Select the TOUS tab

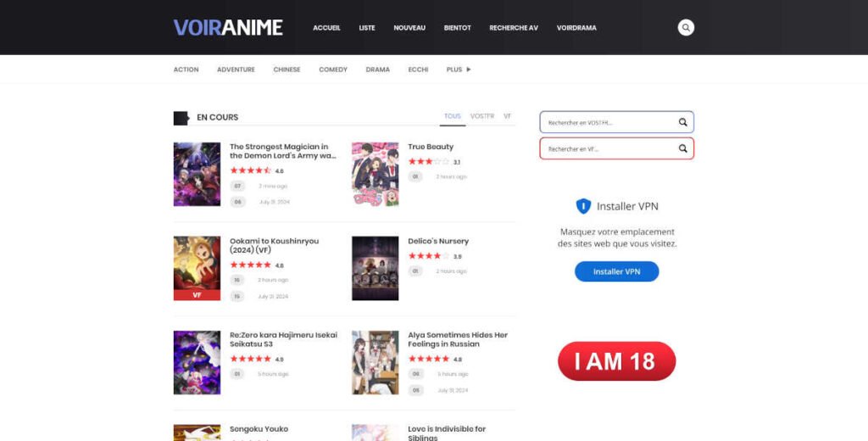tap(453, 116)
